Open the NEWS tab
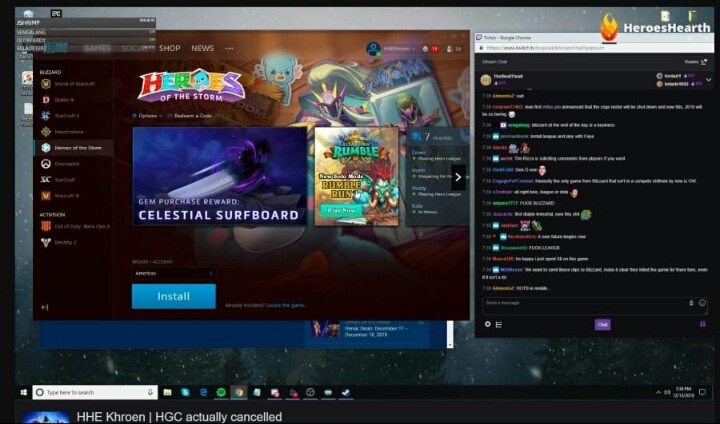This screenshot has width=720, height=424. click(x=202, y=48)
